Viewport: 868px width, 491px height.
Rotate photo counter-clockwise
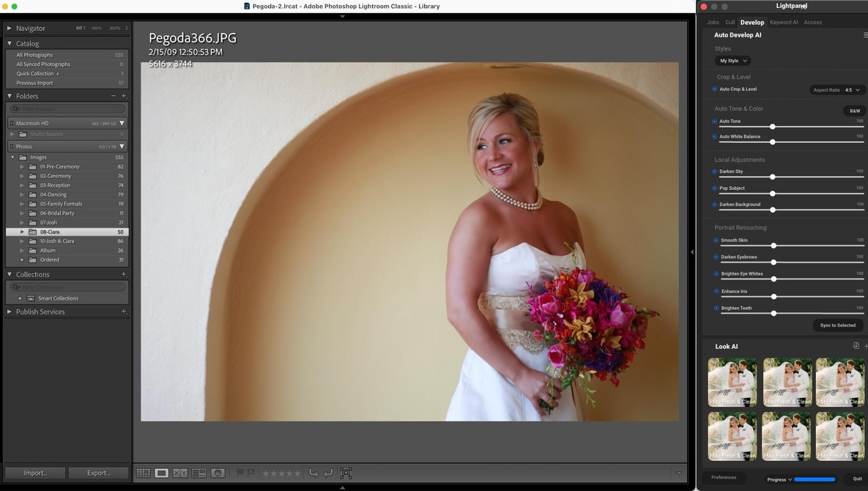pyautogui.click(x=314, y=473)
